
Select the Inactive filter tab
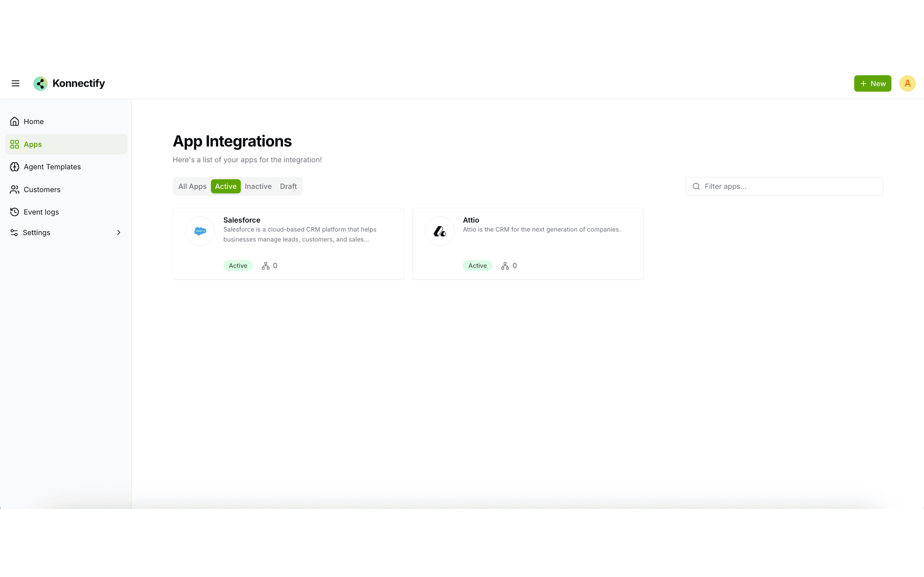[258, 186]
